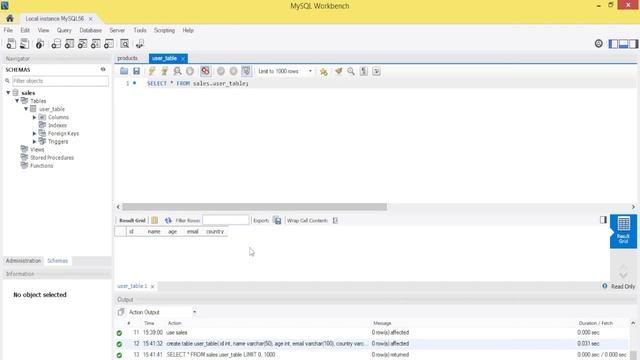Execute the SQL script with lightning icon
640x360 pixels.
click(x=152, y=71)
